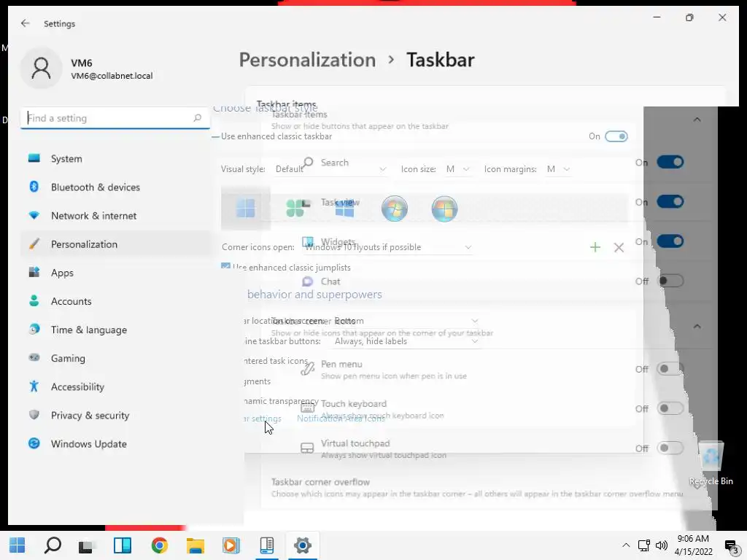Screen dimensions: 747x560
Task: Open the Recycle Bin desktop icon
Action: coord(711,463)
